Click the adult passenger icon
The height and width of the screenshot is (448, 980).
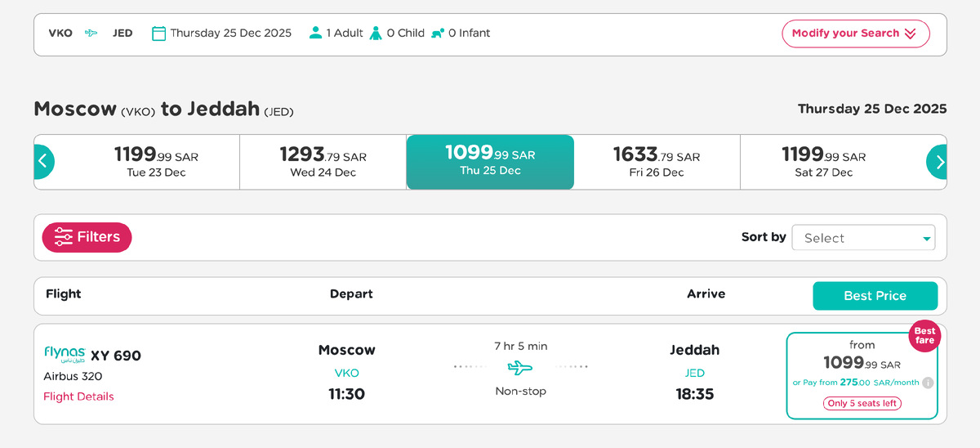tap(315, 34)
